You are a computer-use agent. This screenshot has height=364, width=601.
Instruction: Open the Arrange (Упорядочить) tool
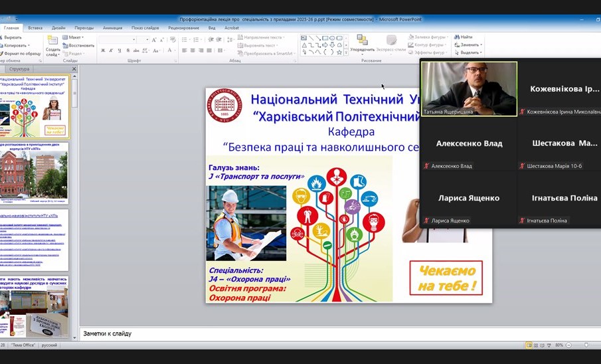(x=362, y=43)
